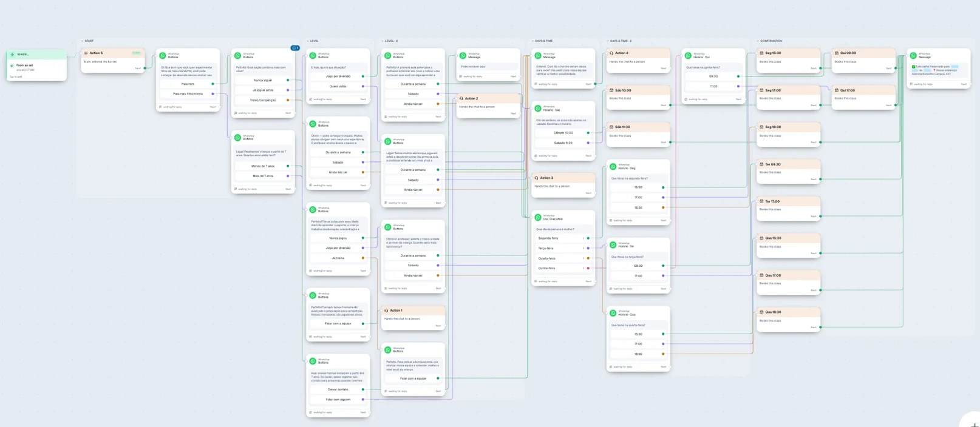Select the Sábado 10:00 option
The image size is (980, 427).
[563, 133]
